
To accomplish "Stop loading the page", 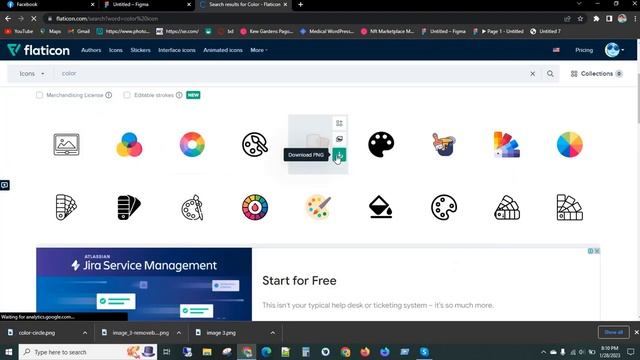I will tap(33, 19).
